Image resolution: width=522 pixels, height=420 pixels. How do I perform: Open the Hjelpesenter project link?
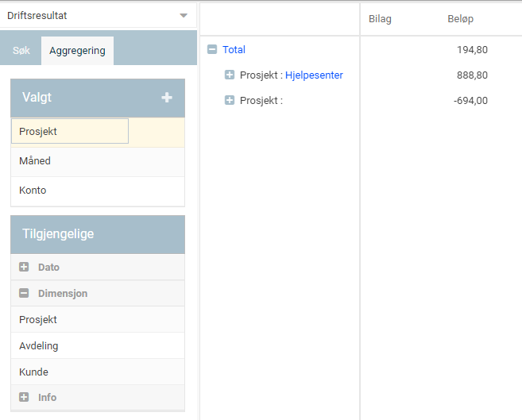(314, 75)
